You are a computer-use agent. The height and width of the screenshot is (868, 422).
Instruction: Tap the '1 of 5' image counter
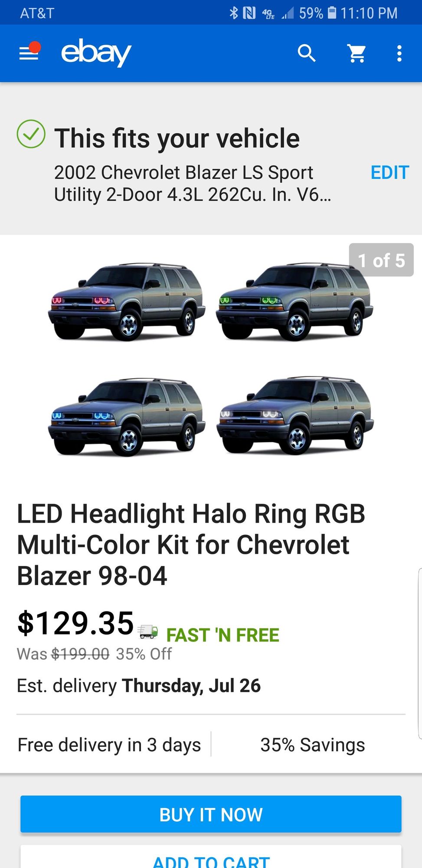pos(381,260)
